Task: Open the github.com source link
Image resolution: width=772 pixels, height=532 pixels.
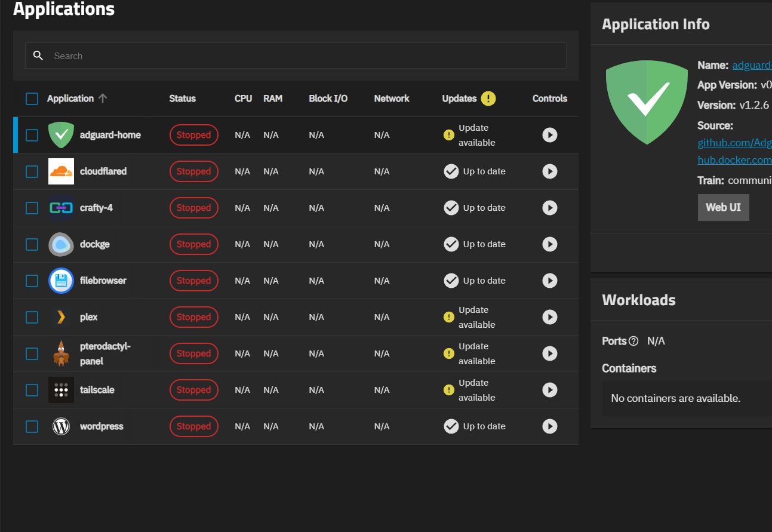Action: point(734,143)
